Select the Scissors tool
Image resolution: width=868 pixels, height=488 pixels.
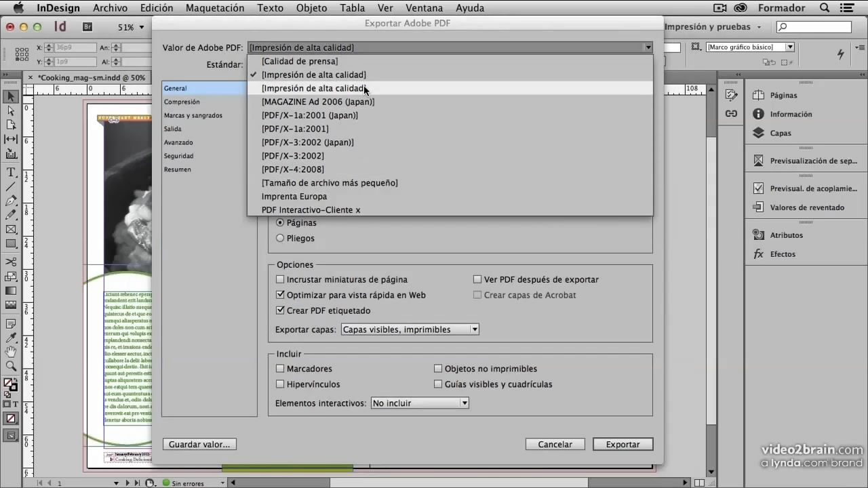coord(11,262)
